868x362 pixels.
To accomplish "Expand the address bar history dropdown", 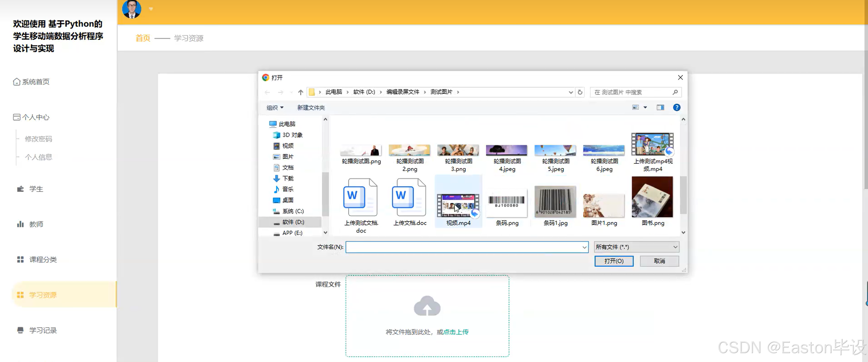I will [570, 92].
